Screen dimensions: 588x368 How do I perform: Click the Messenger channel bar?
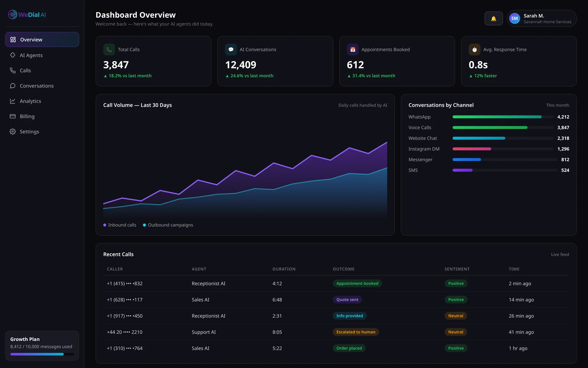[505, 159]
